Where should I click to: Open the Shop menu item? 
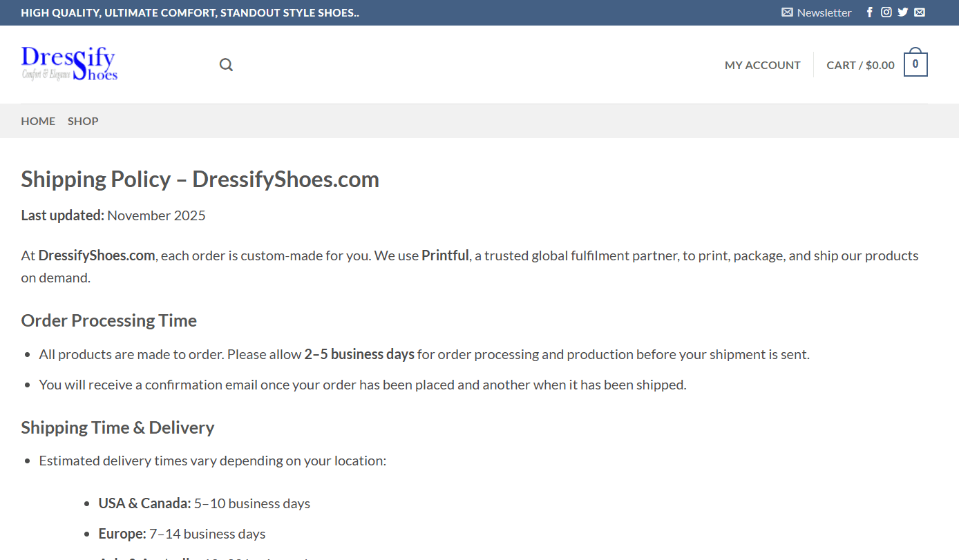click(83, 121)
